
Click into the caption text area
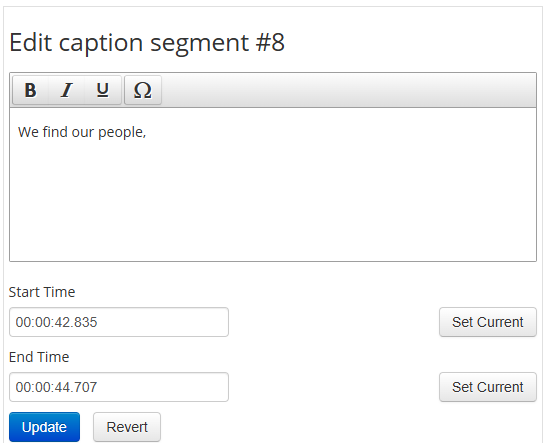pos(273,184)
